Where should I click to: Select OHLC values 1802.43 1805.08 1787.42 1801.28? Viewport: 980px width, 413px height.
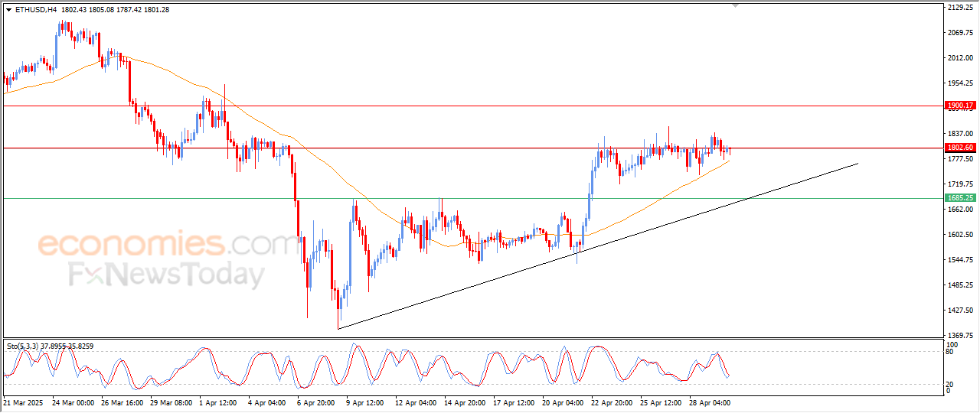point(114,10)
